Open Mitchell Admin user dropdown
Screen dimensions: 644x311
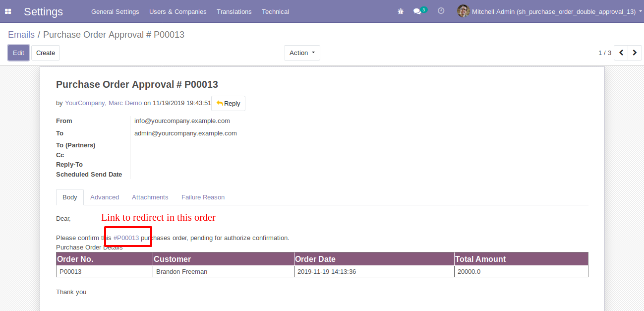pos(550,11)
